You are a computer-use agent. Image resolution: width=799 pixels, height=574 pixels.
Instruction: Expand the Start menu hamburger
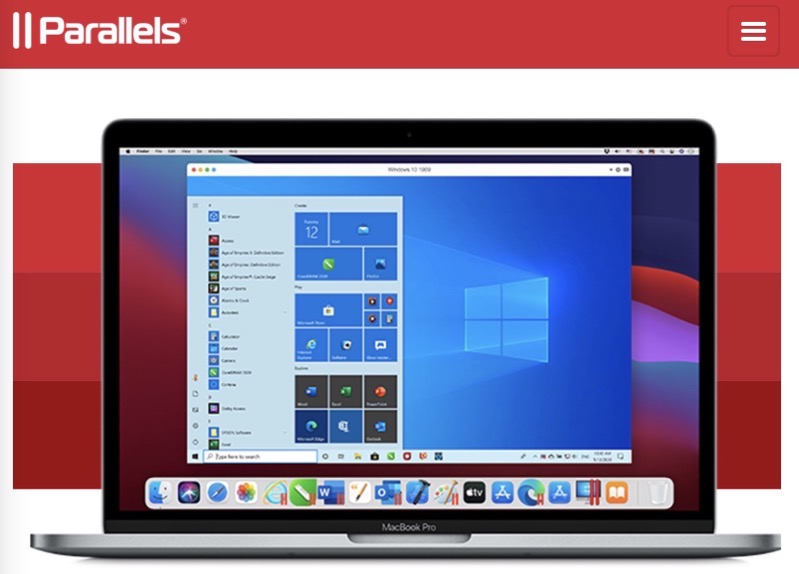point(196,205)
